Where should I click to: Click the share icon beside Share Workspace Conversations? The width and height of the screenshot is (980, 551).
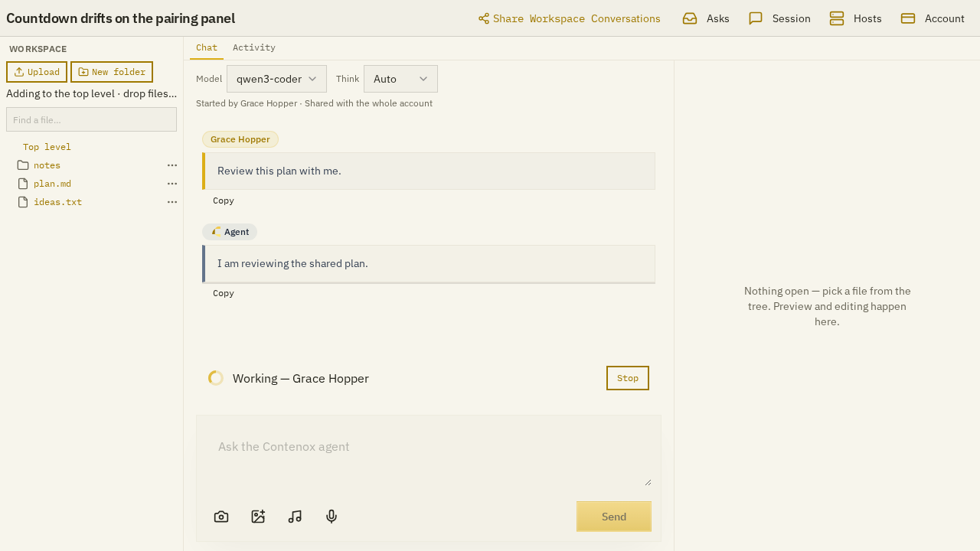(484, 18)
